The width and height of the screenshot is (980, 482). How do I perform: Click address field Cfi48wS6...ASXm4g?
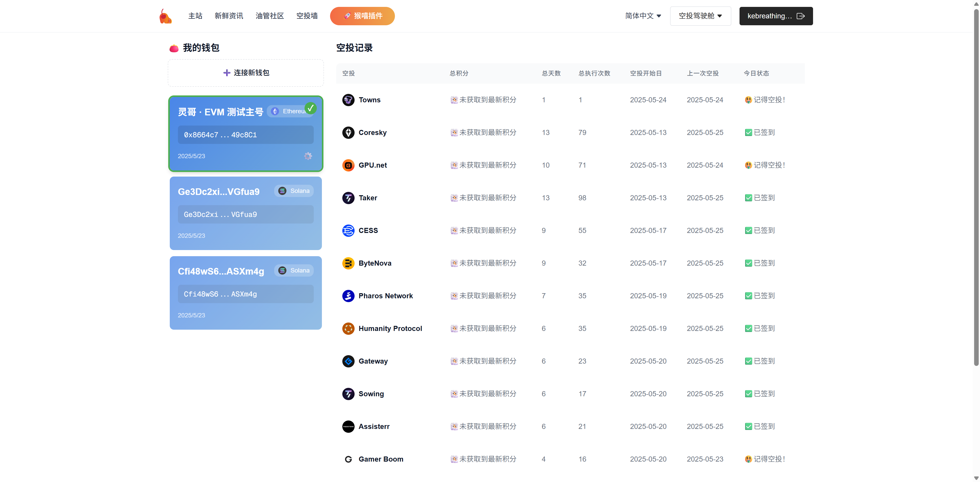pyautogui.click(x=246, y=294)
